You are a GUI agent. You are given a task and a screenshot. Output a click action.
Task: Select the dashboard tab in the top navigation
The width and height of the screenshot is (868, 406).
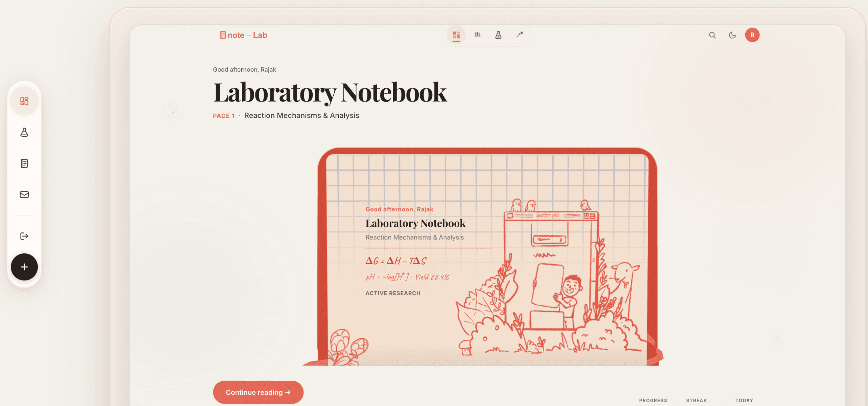click(x=456, y=35)
